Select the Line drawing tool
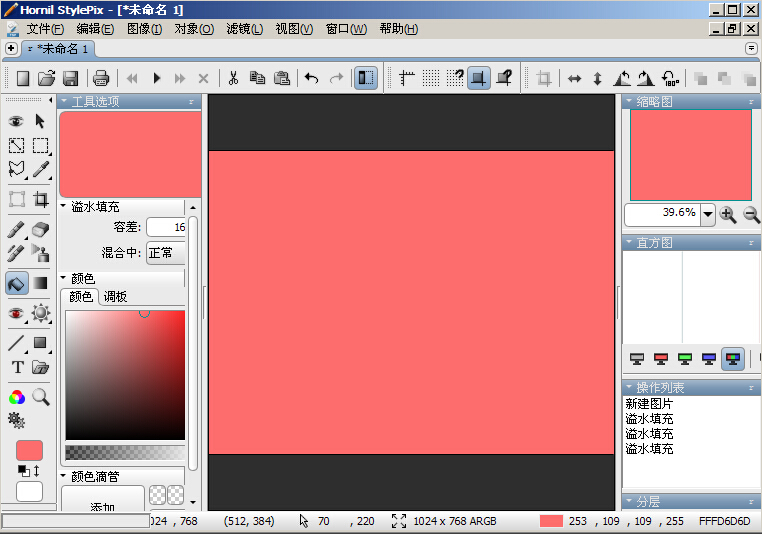This screenshot has height=534, width=762. (x=16, y=343)
